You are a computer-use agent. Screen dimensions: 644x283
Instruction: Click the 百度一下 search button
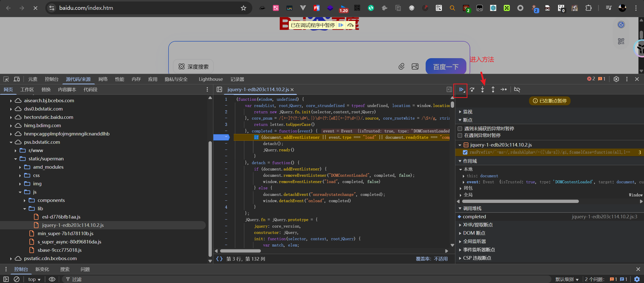[446, 67]
